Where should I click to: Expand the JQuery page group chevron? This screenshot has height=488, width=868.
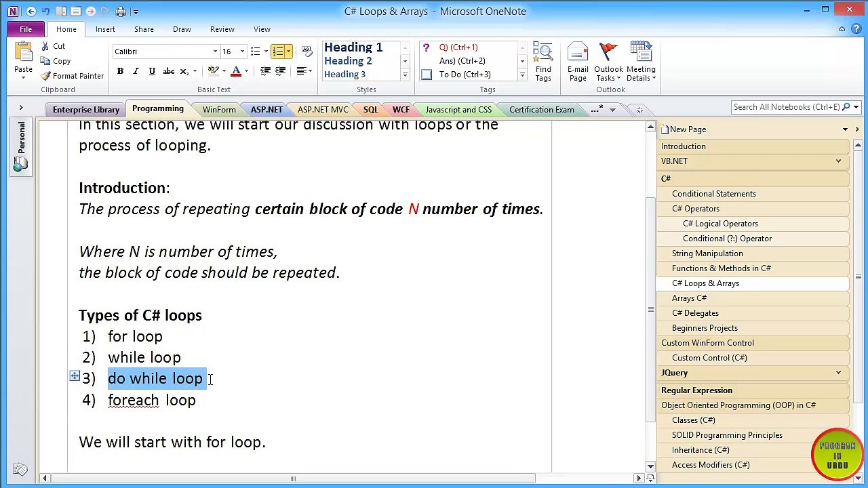click(x=838, y=373)
